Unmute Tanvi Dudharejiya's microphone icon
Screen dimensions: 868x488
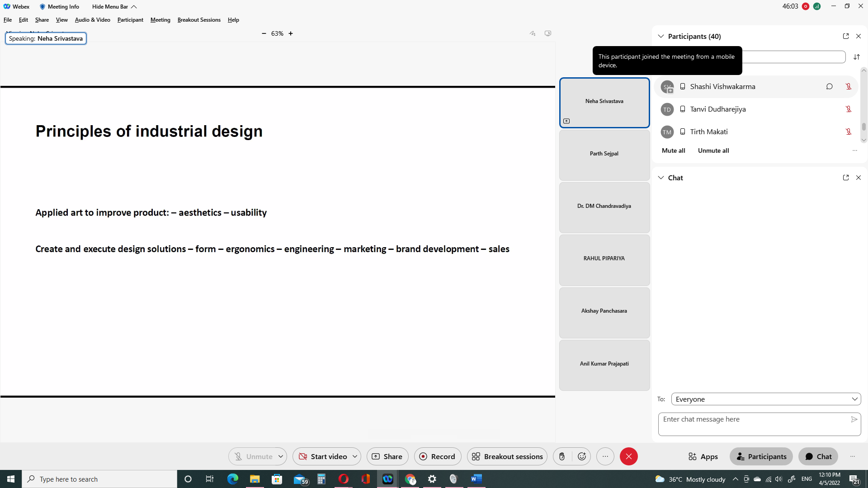pos(848,109)
